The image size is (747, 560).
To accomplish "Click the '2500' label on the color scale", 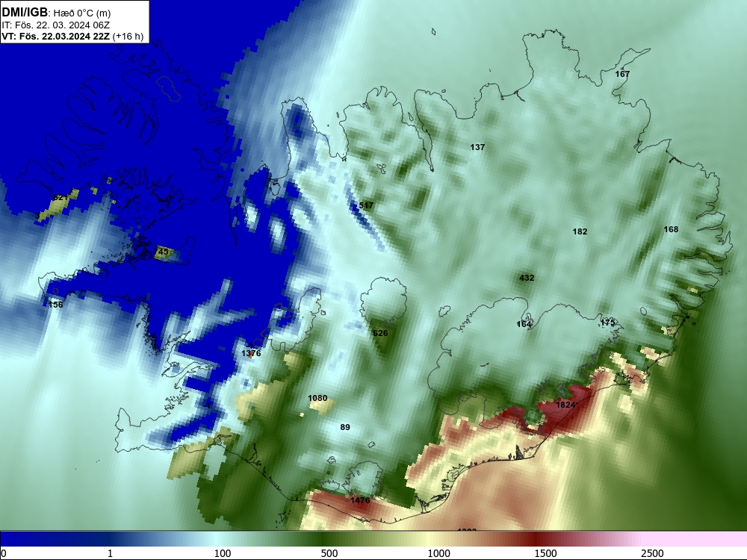I will click(x=652, y=553).
